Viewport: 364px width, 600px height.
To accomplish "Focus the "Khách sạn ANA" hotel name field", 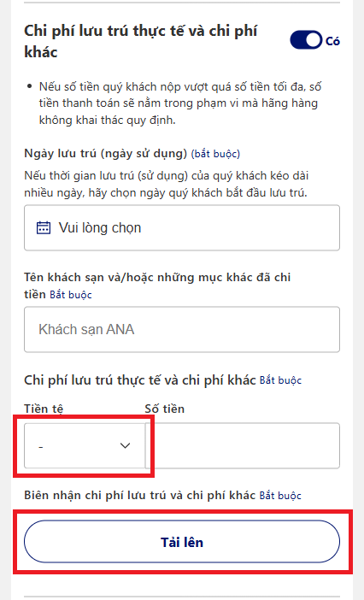I will click(182, 329).
